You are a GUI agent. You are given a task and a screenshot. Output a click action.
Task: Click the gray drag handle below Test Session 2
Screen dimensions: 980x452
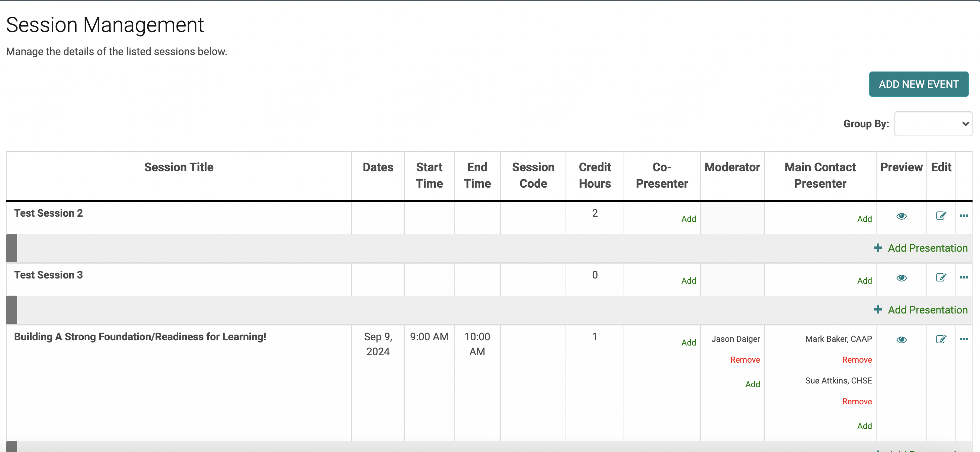coord(12,248)
